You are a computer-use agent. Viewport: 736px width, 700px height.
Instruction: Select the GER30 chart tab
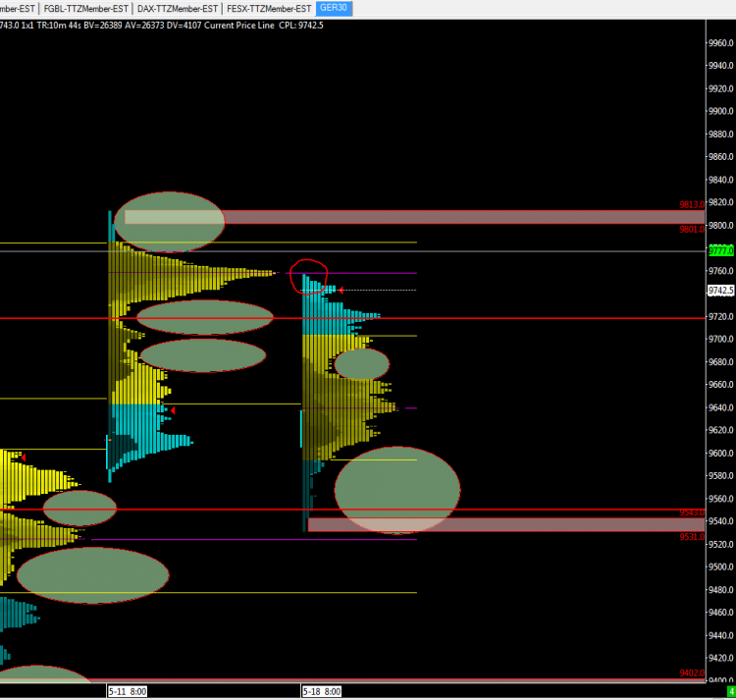tap(334, 8)
